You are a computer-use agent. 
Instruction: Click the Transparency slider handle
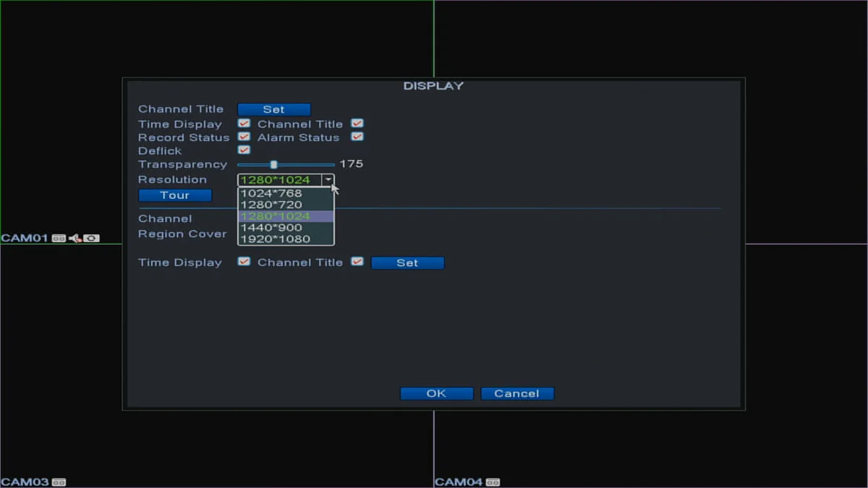pyautogui.click(x=273, y=165)
